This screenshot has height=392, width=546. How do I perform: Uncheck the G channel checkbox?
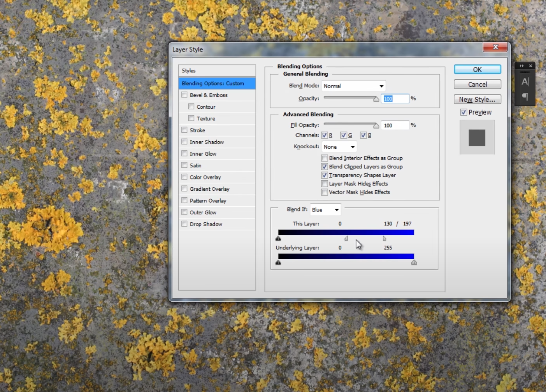[344, 135]
